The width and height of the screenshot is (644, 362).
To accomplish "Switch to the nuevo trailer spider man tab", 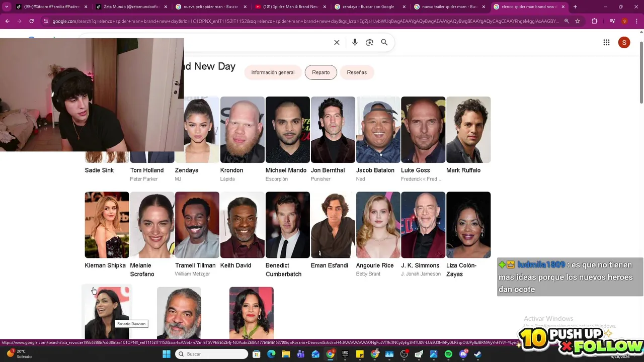I will pyautogui.click(x=450, y=7).
